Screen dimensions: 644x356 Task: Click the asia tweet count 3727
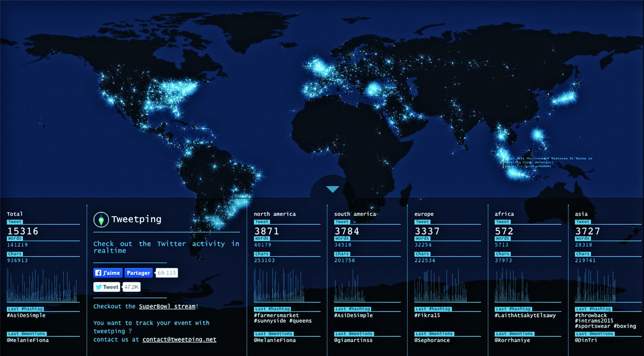point(587,231)
